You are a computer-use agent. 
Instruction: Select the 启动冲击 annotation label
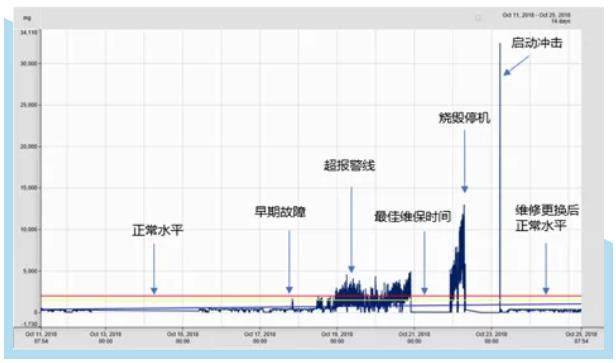537,42
